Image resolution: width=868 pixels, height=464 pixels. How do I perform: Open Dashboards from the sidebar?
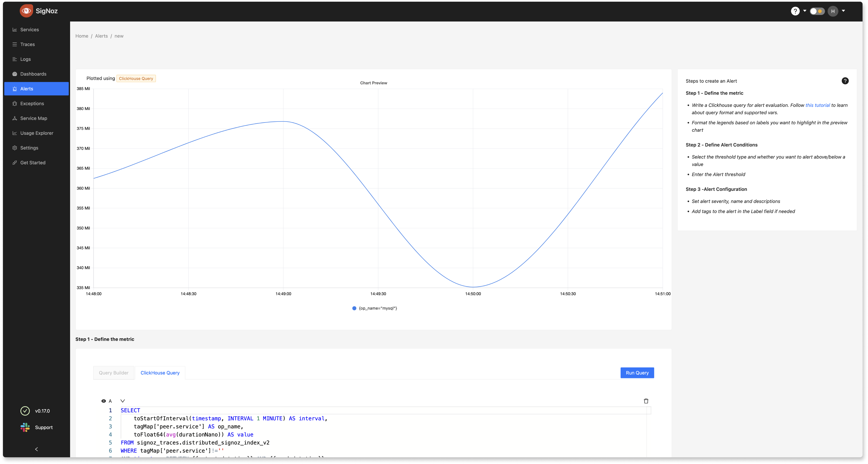click(x=36, y=74)
